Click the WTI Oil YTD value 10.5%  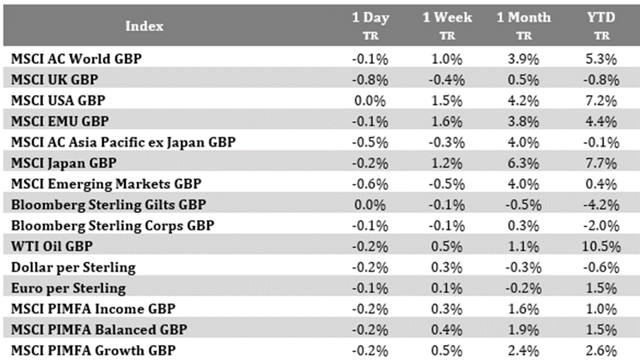coord(602,246)
